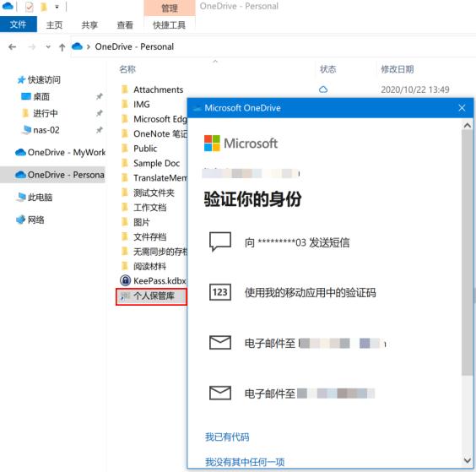Click the cloud status icon for Attachments
The width and height of the screenshot is (476, 472).
(323, 90)
